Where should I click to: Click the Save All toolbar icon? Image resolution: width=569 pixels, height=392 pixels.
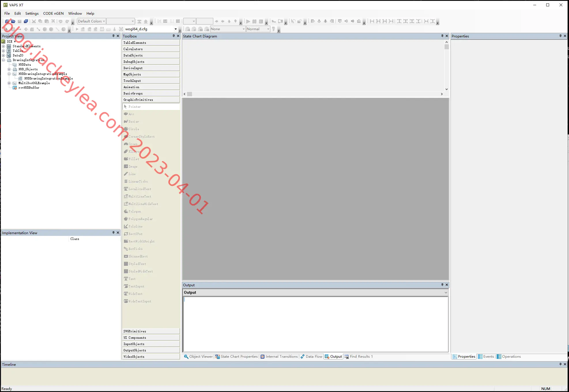tap(26, 21)
